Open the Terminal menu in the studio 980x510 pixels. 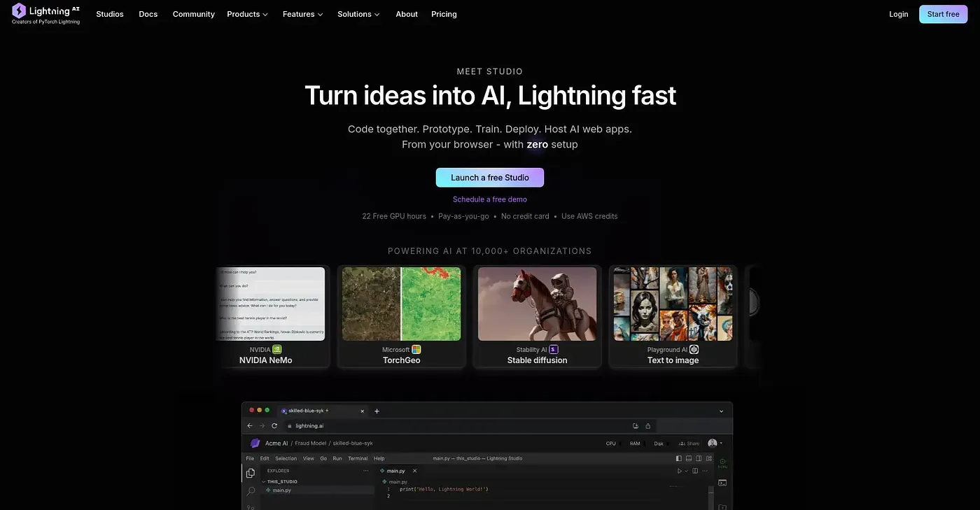tap(358, 458)
